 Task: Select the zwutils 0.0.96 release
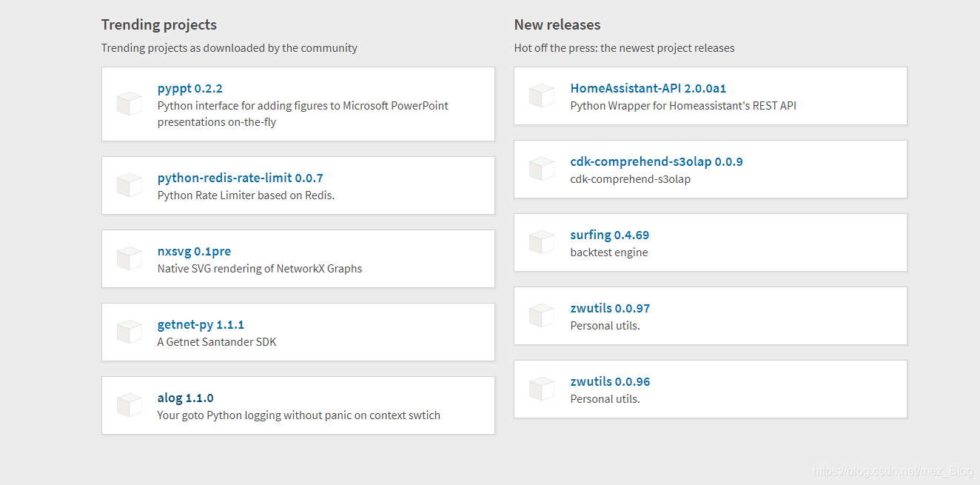[x=610, y=381]
